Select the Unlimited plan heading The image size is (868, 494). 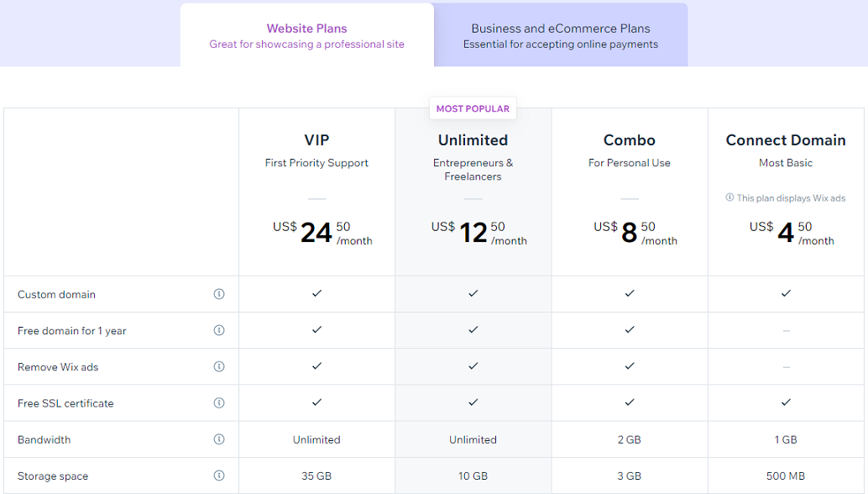tap(473, 140)
